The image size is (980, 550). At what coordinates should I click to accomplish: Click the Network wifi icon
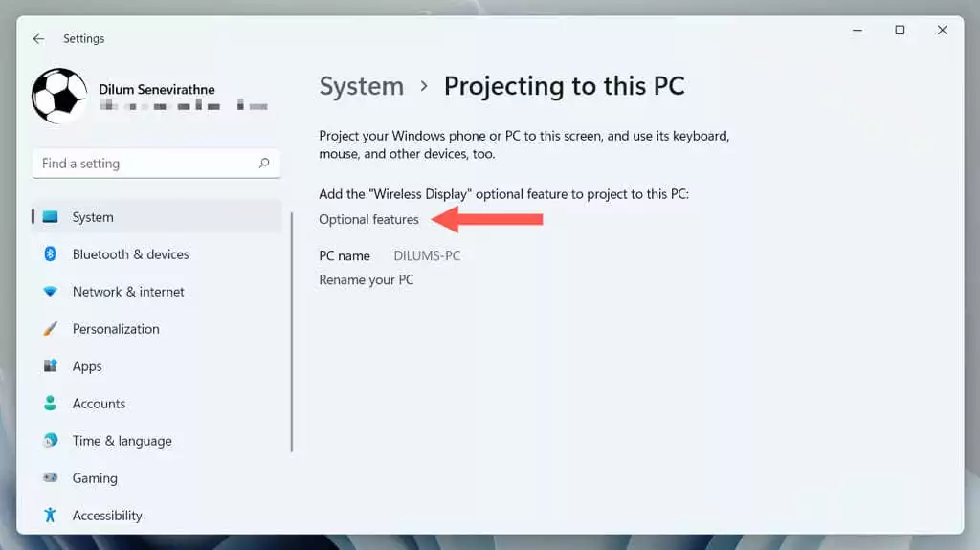(x=50, y=291)
